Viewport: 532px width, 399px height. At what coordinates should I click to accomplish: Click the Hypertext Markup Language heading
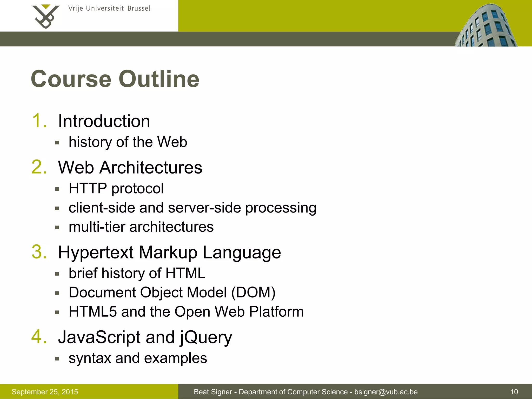point(169,252)
